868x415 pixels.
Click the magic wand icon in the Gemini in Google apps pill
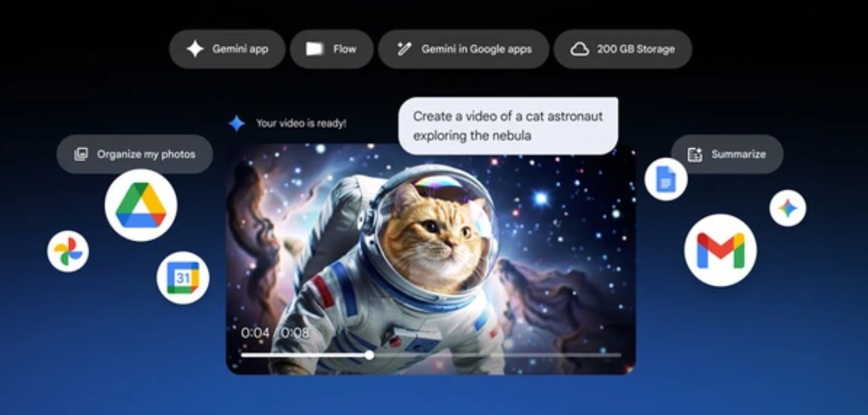click(403, 49)
